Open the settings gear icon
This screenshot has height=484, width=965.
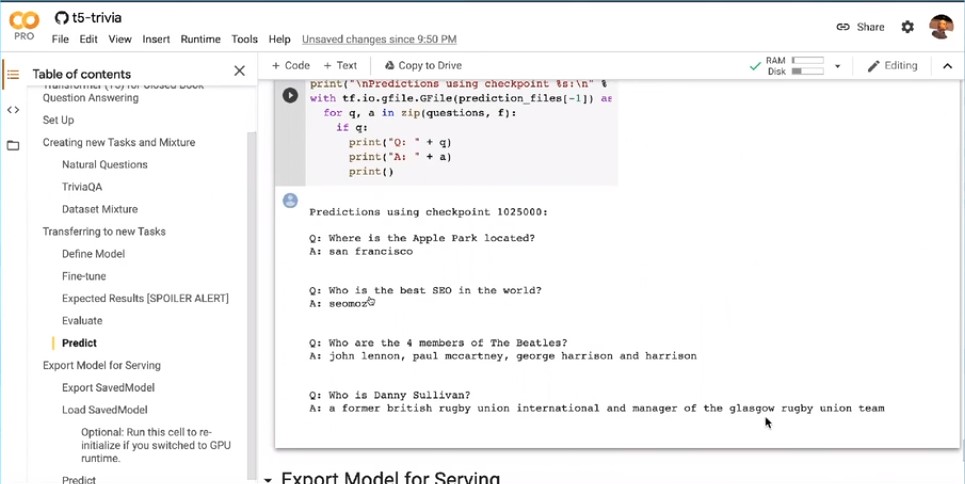click(907, 27)
